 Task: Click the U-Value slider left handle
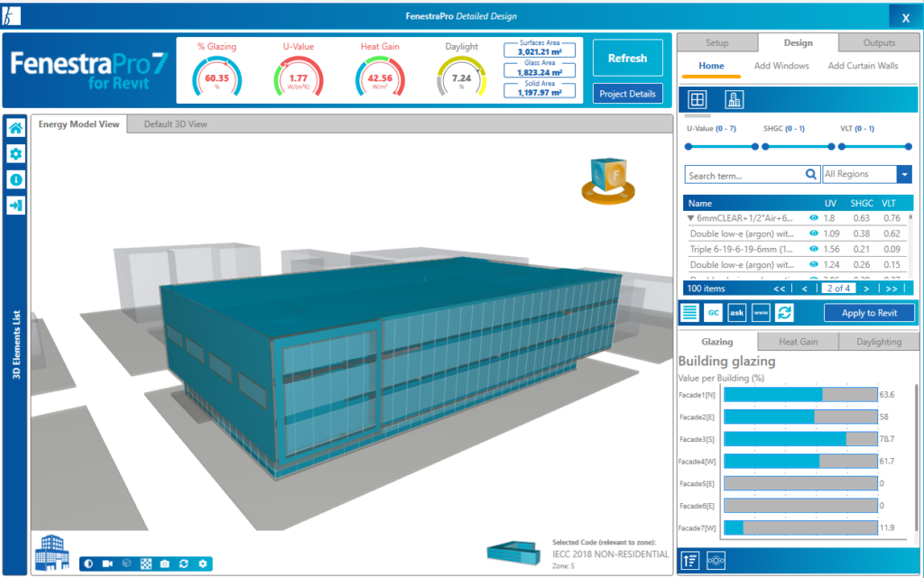688,147
